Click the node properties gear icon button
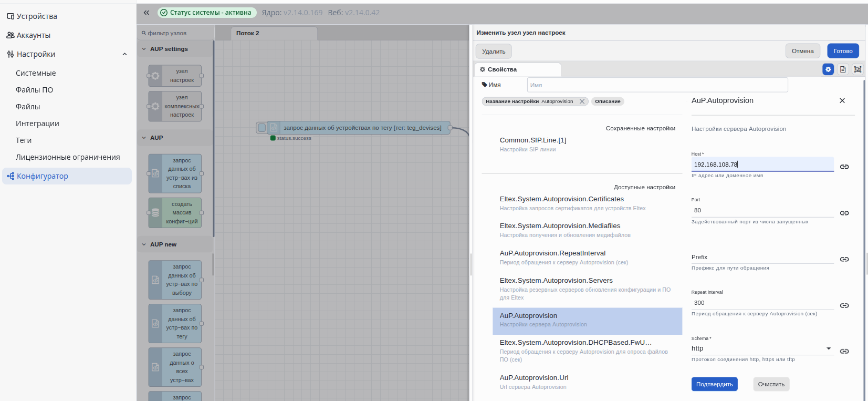Screen dimensions: 868x401 click(x=828, y=69)
